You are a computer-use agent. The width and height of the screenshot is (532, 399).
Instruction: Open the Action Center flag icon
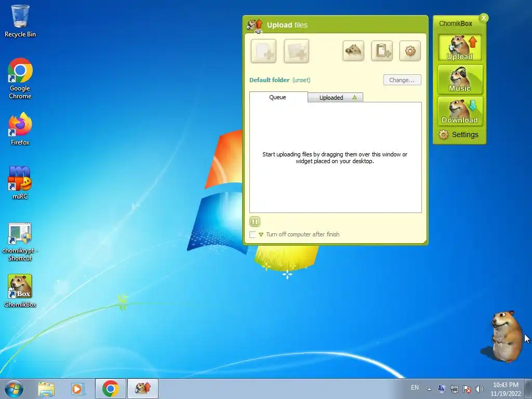pos(467,389)
